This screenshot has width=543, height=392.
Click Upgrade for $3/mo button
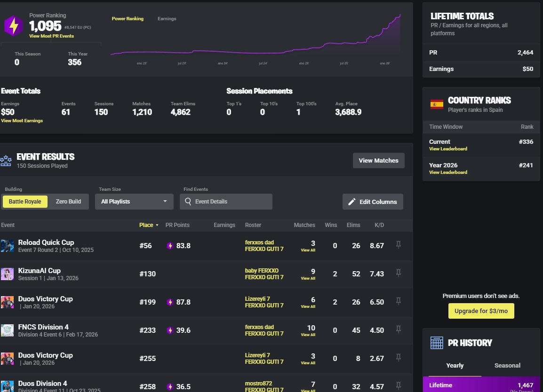[x=481, y=311]
